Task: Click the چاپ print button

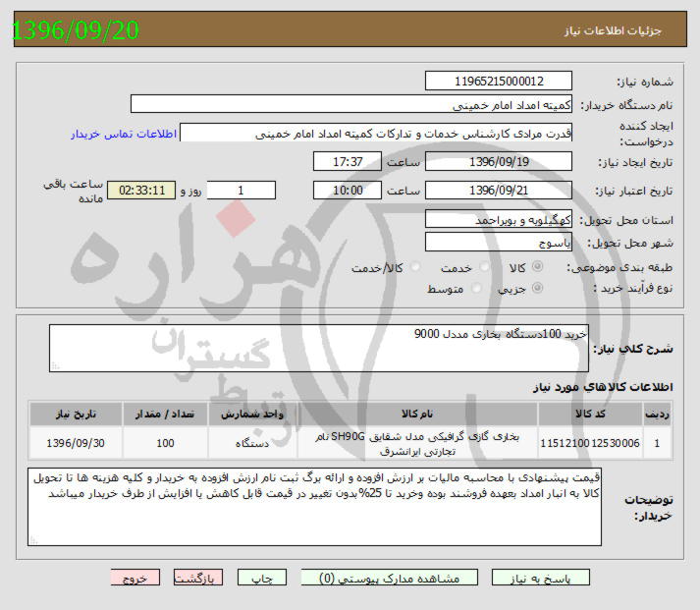Action: (x=262, y=578)
